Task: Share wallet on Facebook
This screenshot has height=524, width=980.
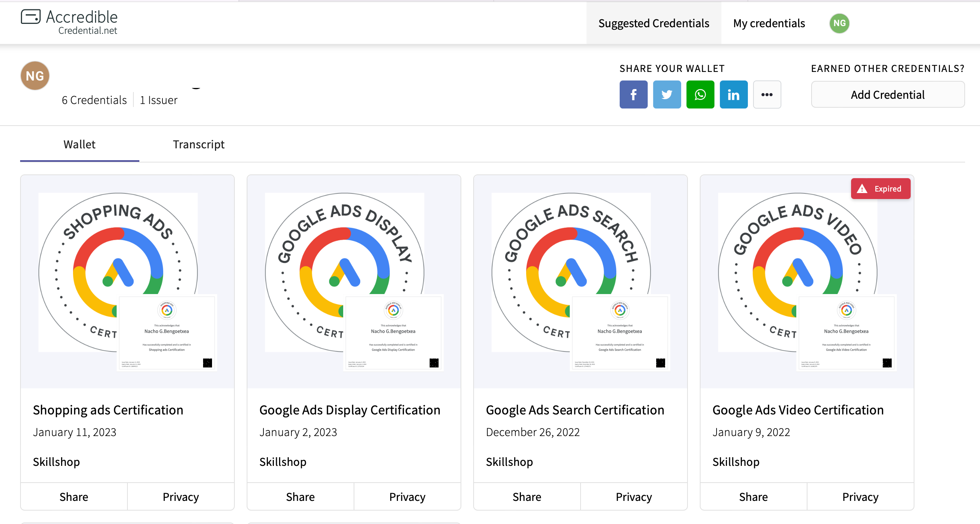Action: click(633, 94)
